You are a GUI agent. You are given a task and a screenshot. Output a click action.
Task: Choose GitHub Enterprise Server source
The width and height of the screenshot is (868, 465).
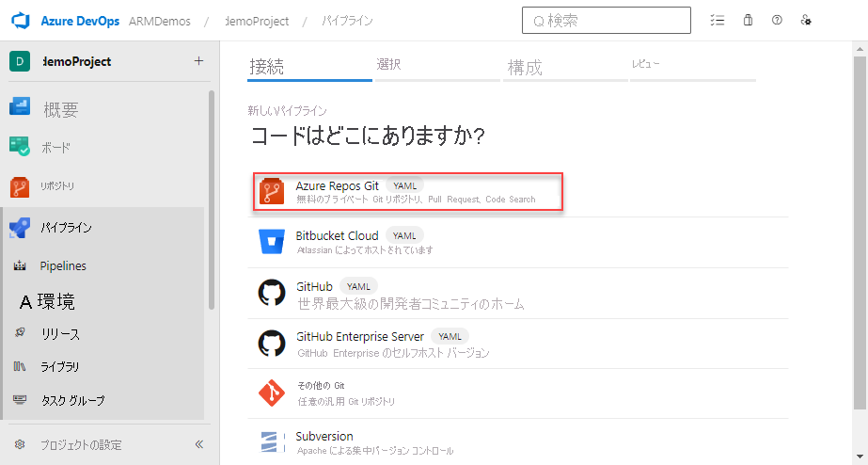[518, 344]
